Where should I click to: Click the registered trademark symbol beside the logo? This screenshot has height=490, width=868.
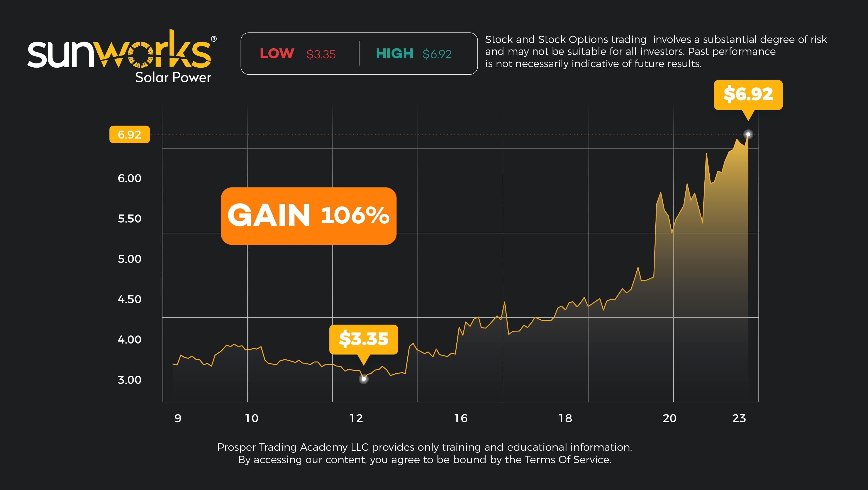(x=214, y=39)
